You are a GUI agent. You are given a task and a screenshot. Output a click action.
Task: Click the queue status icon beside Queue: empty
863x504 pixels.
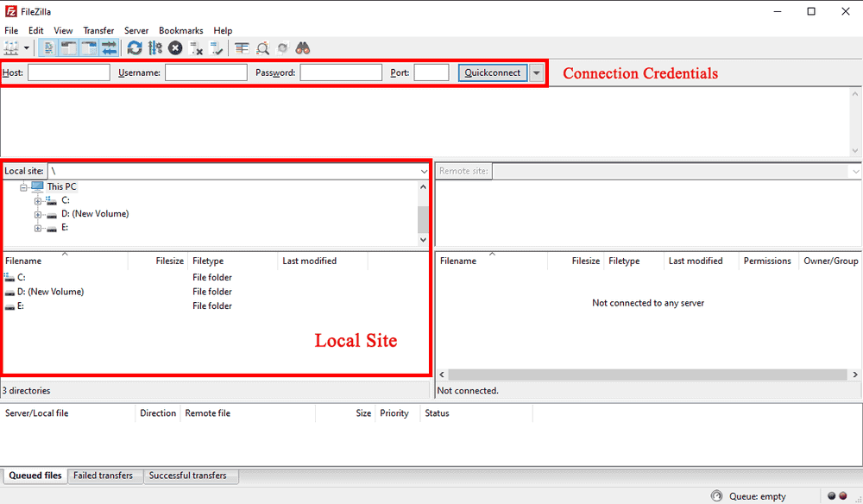716,495
